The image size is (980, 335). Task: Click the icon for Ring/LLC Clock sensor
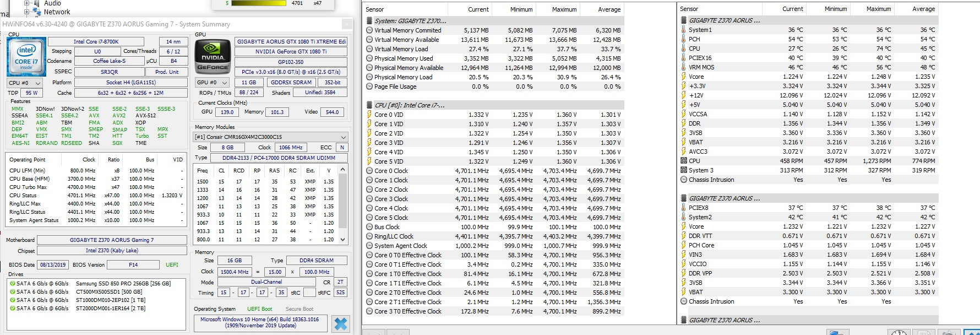(369, 236)
